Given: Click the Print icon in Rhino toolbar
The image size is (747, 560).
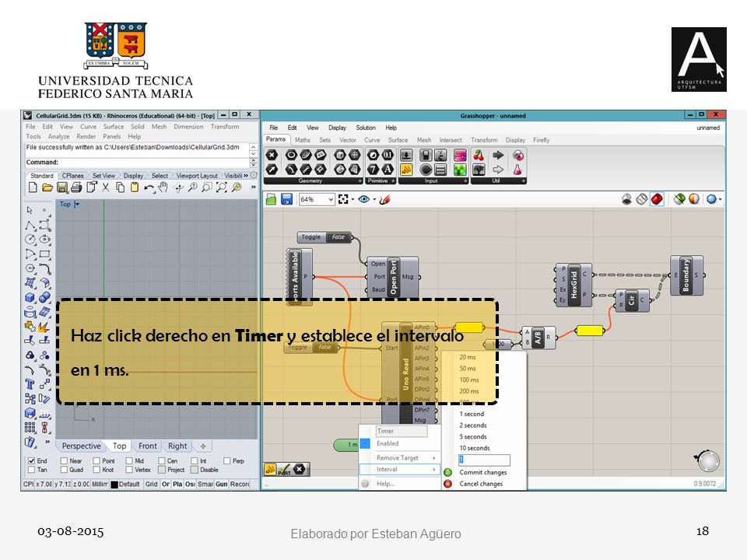Looking at the screenshot, I should point(76,187).
